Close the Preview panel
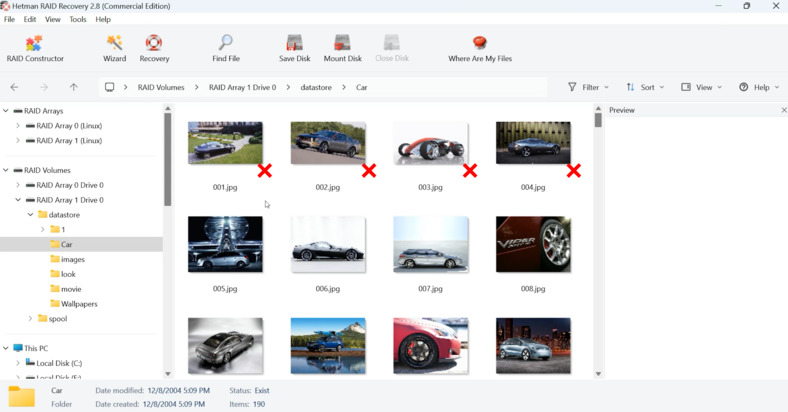 [783, 110]
